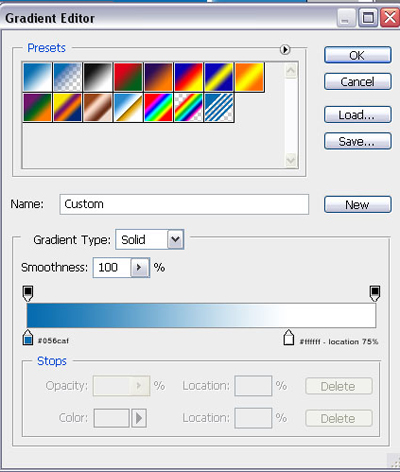Select the chrome gradient preset
Screen dimensions: 400x472
tap(128, 107)
